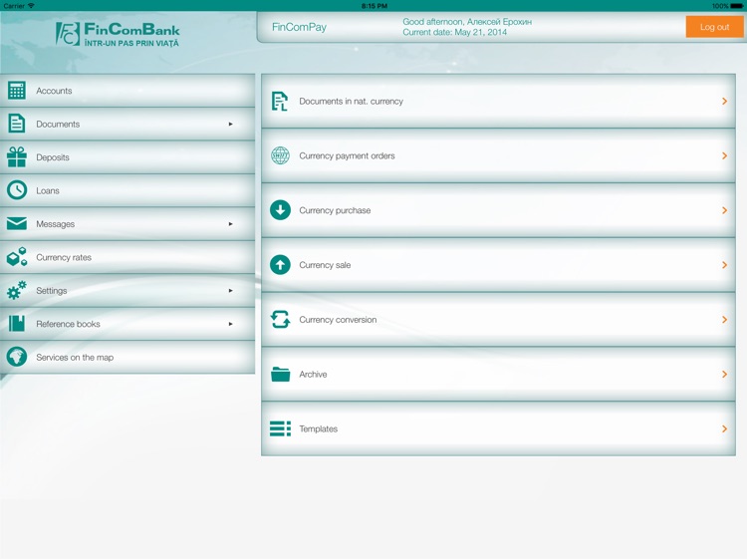Open Currency rates in sidebar
The width and height of the screenshot is (747, 560).
127,257
